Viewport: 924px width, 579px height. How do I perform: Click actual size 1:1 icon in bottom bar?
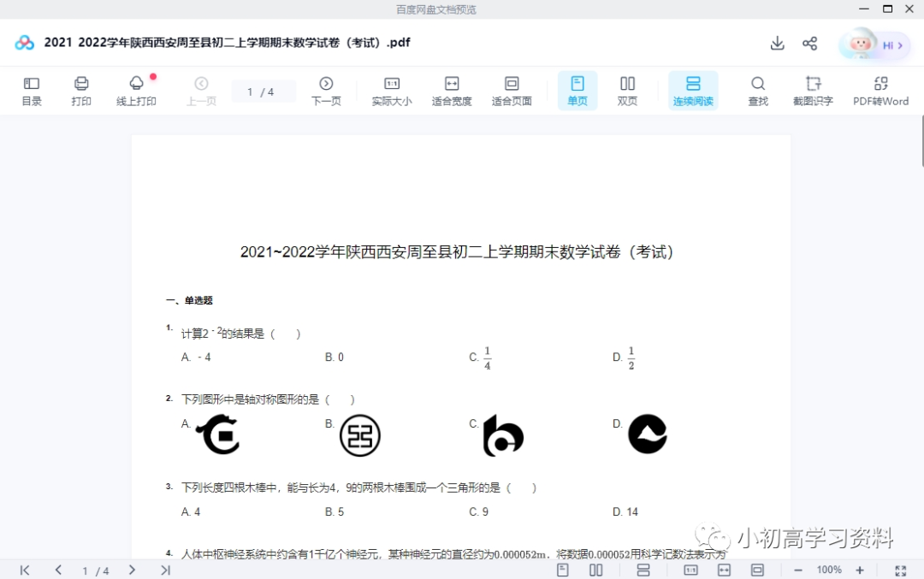click(690, 570)
